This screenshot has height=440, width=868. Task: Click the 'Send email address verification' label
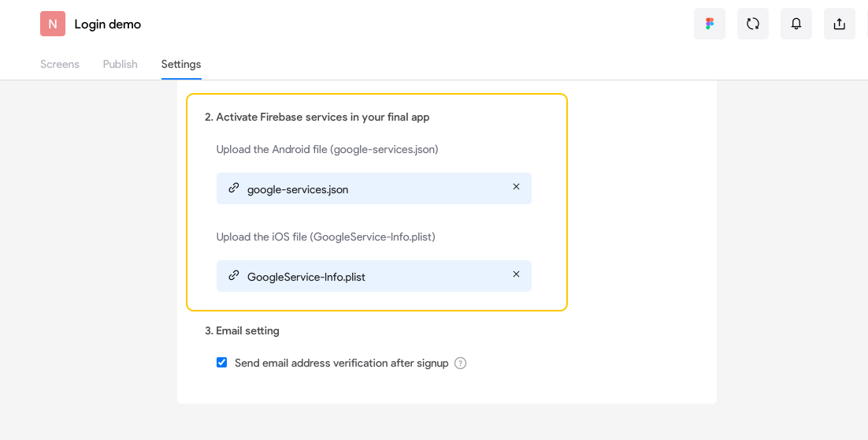(341, 364)
